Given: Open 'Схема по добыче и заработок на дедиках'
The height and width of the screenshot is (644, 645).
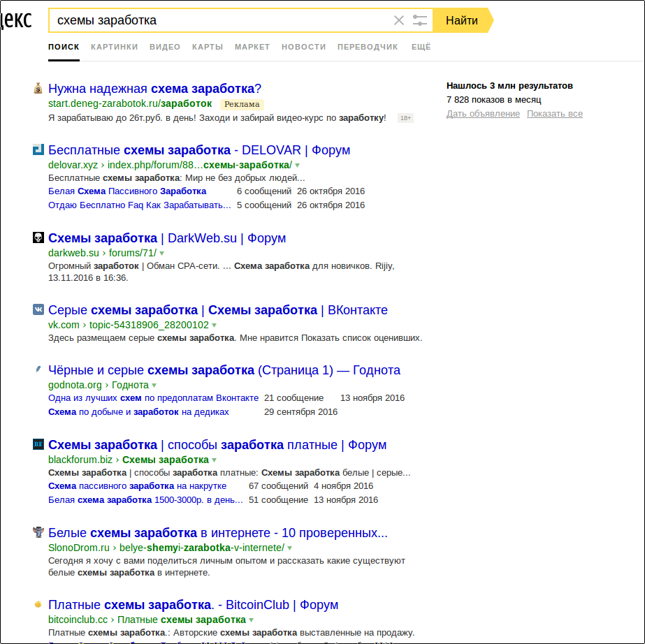Looking at the screenshot, I should 138,412.
